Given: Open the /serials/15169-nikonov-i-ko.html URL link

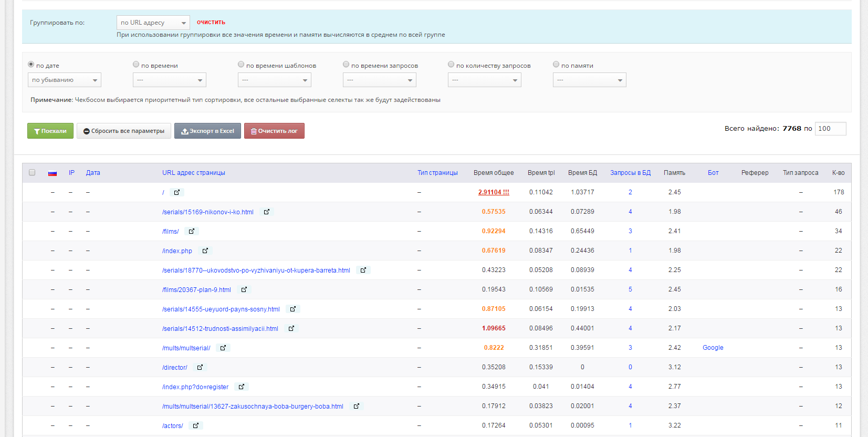Looking at the screenshot, I should click(208, 212).
